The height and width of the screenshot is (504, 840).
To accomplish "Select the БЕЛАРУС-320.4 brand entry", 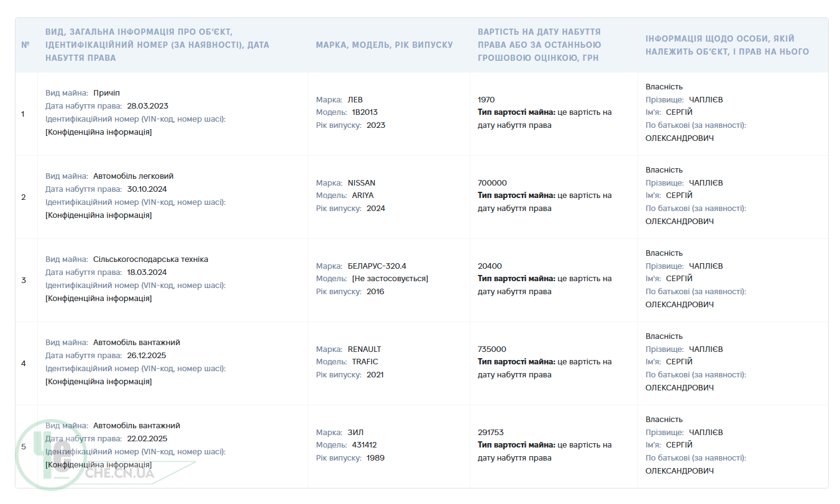I will pyautogui.click(x=377, y=266).
